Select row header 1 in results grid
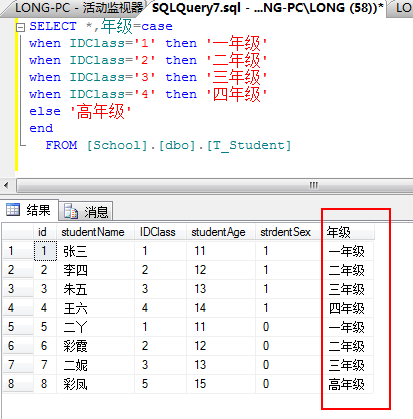The height and width of the screenshot is (419, 413). tap(18, 251)
